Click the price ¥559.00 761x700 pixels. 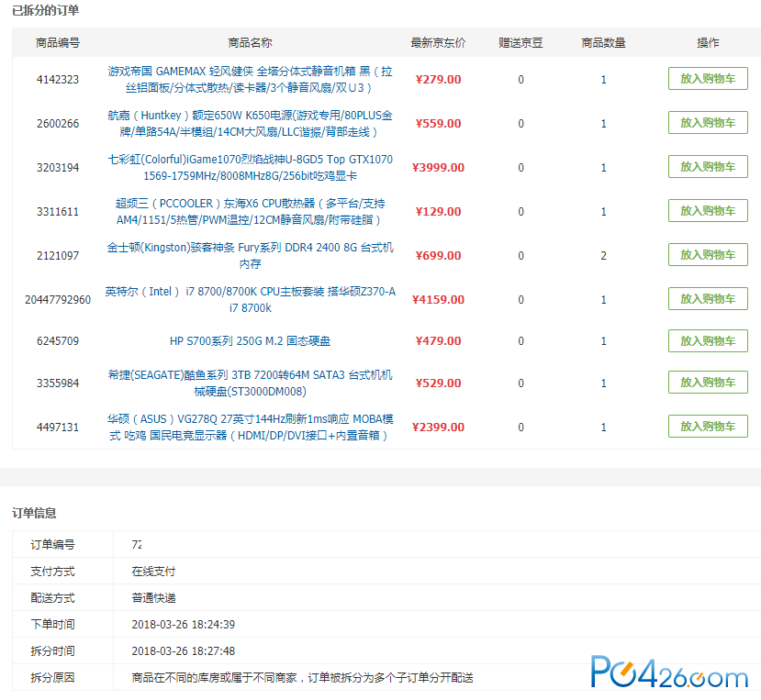tap(438, 124)
